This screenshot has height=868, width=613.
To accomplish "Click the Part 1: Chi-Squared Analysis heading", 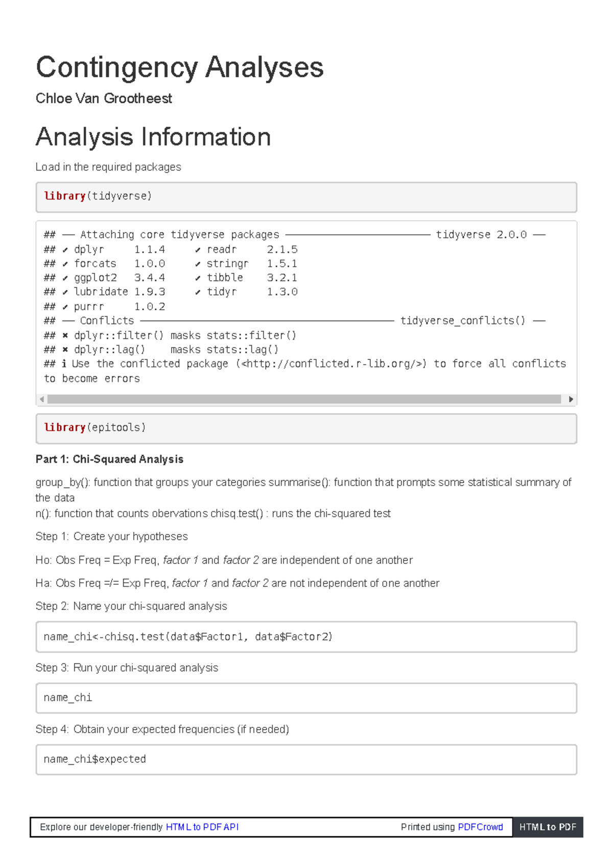I will click(109, 460).
